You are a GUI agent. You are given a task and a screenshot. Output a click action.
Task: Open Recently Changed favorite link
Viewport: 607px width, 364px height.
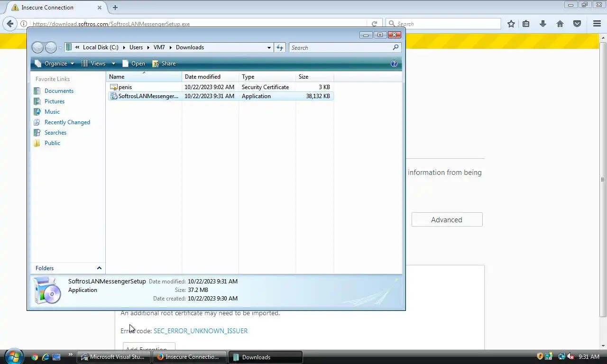(x=67, y=122)
